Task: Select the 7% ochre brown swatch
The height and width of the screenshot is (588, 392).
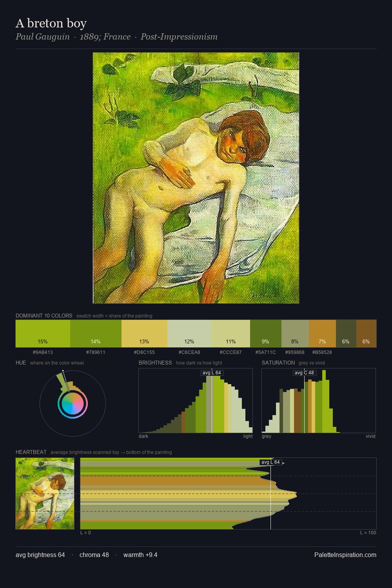Action: [x=322, y=334]
